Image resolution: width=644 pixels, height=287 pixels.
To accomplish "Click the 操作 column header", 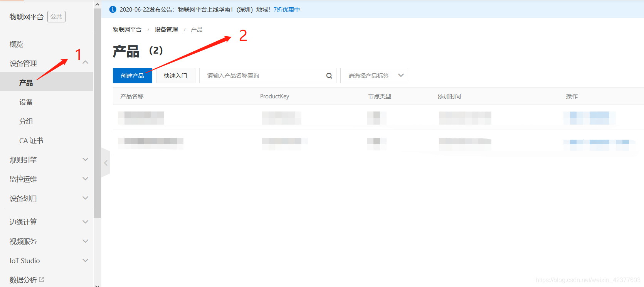I will click(572, 96).
